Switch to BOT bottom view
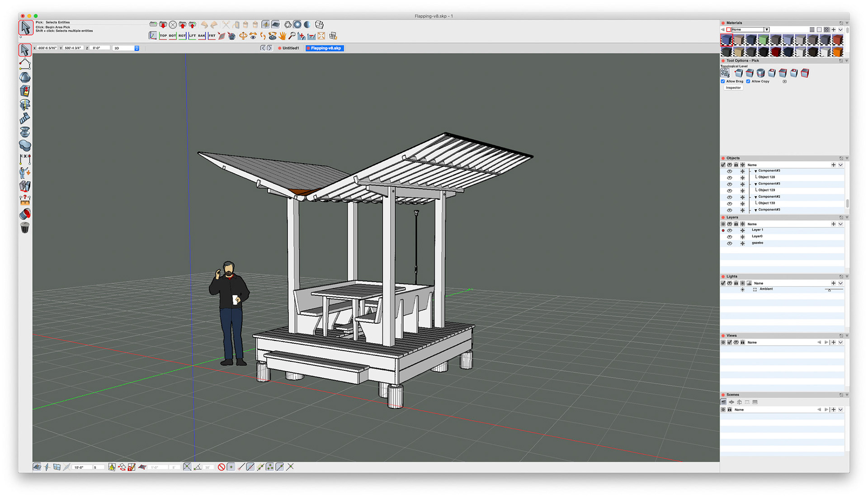This screenshot has width=868, height=497. coord(172,36)
